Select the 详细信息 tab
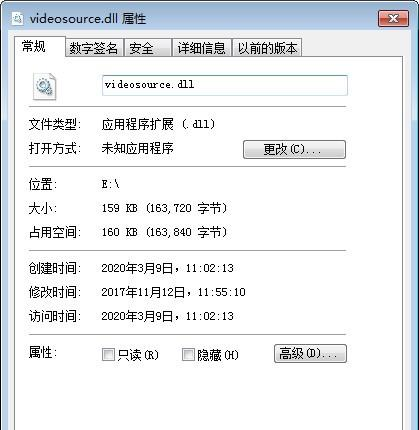Screen dimensions: 419x430 [201, 48]
